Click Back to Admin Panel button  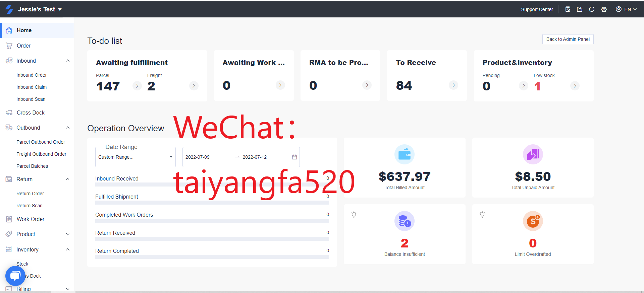568,39
